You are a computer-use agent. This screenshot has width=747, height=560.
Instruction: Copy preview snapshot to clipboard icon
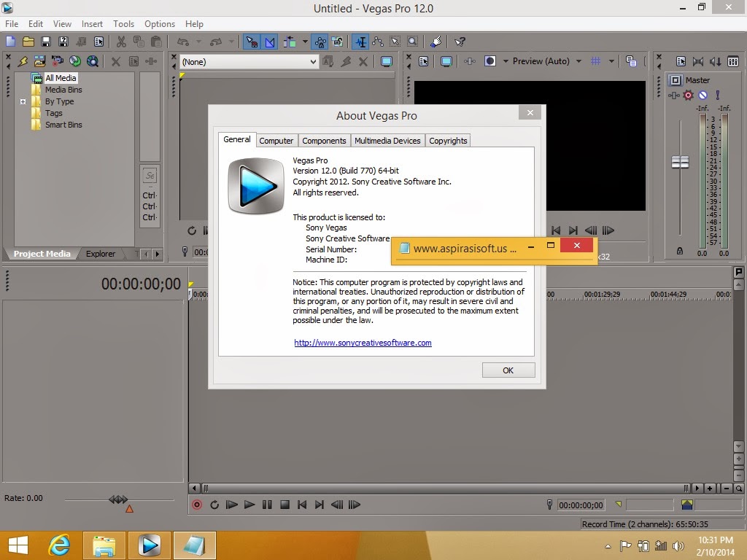tap(631, 61)
